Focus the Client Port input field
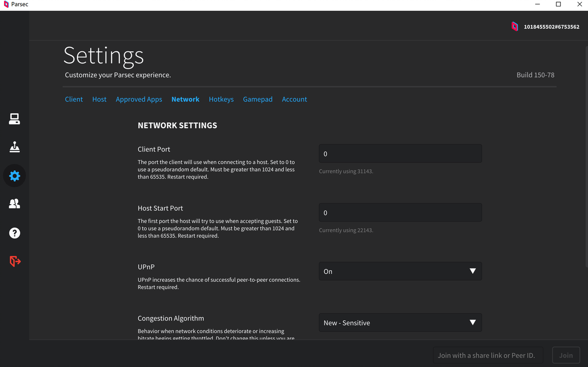Image resolution: width=588 pixels, height=367 pixels. [x=400, y=154]
